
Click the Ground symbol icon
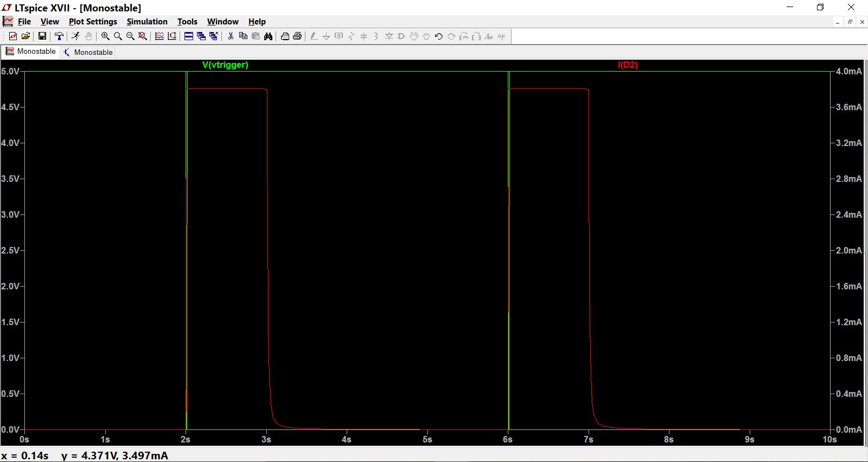(x=326, y=36)
